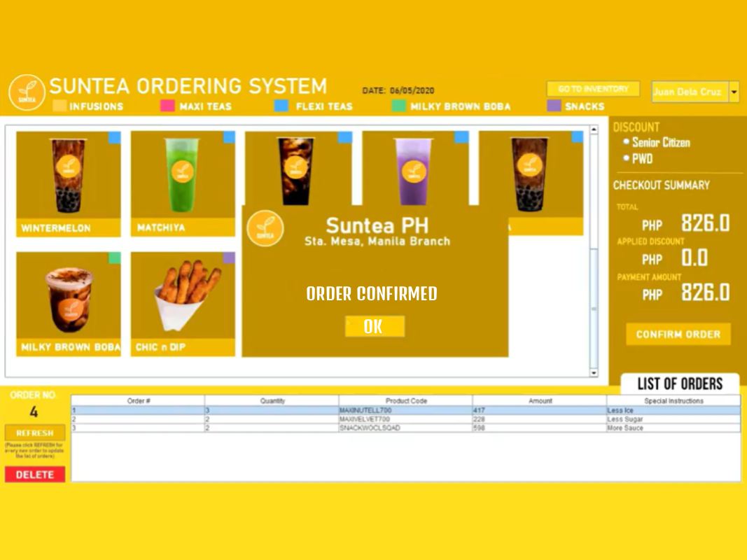The width and height of the screenshot is (747, 560).
Task: Click the amount cell 228
Action: (x=540, y=419)
